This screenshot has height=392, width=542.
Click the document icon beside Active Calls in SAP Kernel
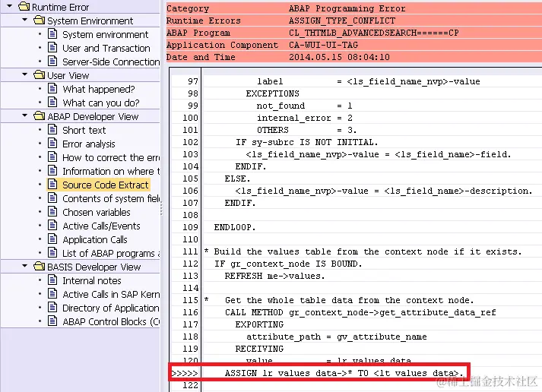tap(52, 293)
